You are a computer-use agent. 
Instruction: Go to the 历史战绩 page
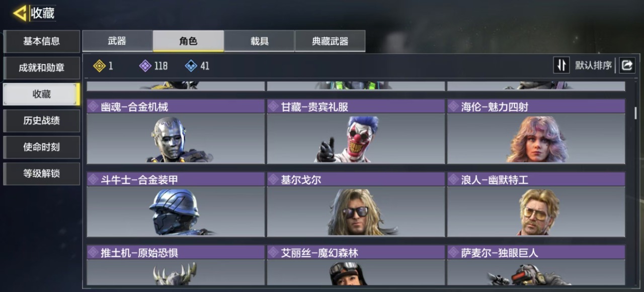(42, 121)
